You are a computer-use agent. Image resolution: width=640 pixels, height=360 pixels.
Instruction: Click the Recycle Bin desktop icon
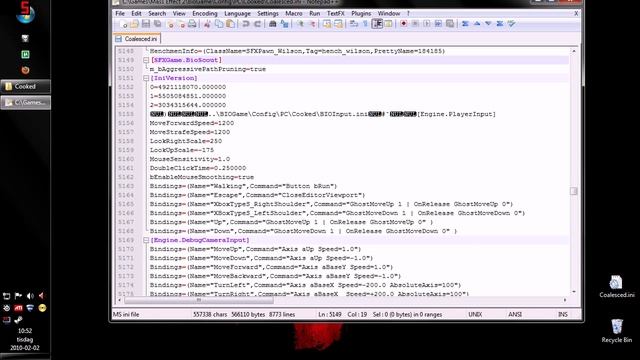(616, 331)
